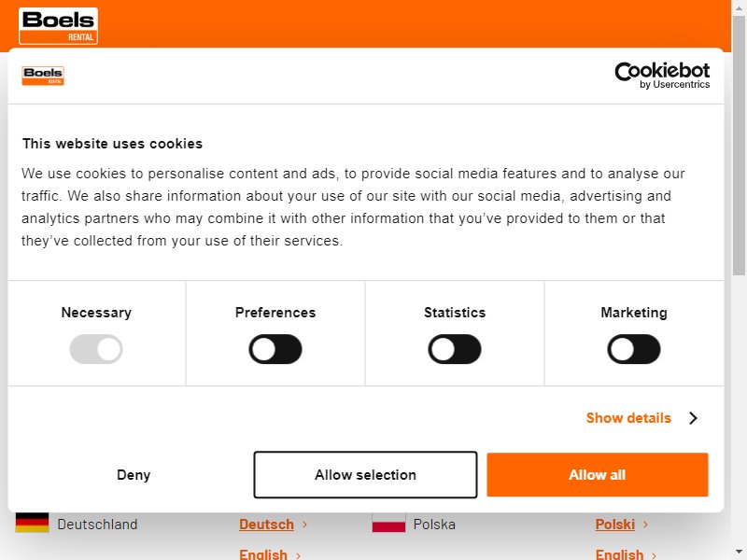
Task: Expand Show details
Action: [x=628, y=418]
